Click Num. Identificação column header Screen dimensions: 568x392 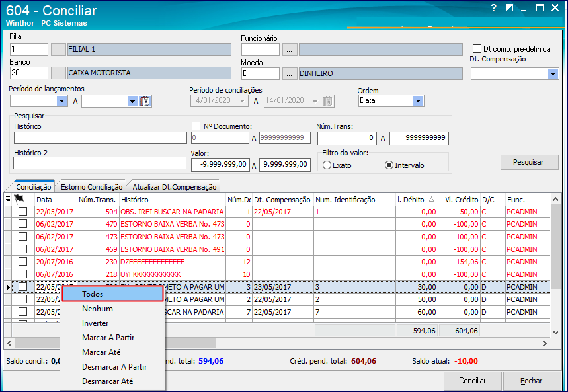coord(354,199)
